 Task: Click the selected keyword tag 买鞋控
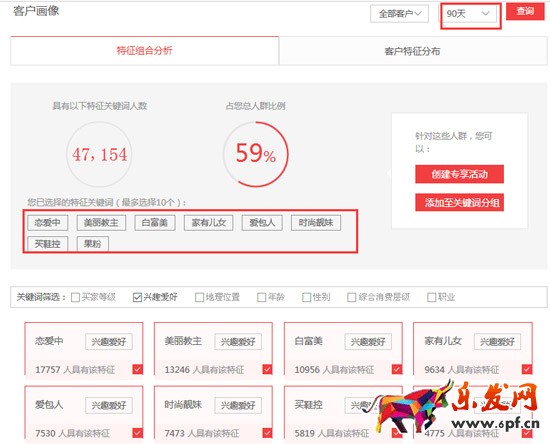coord(48,244)
